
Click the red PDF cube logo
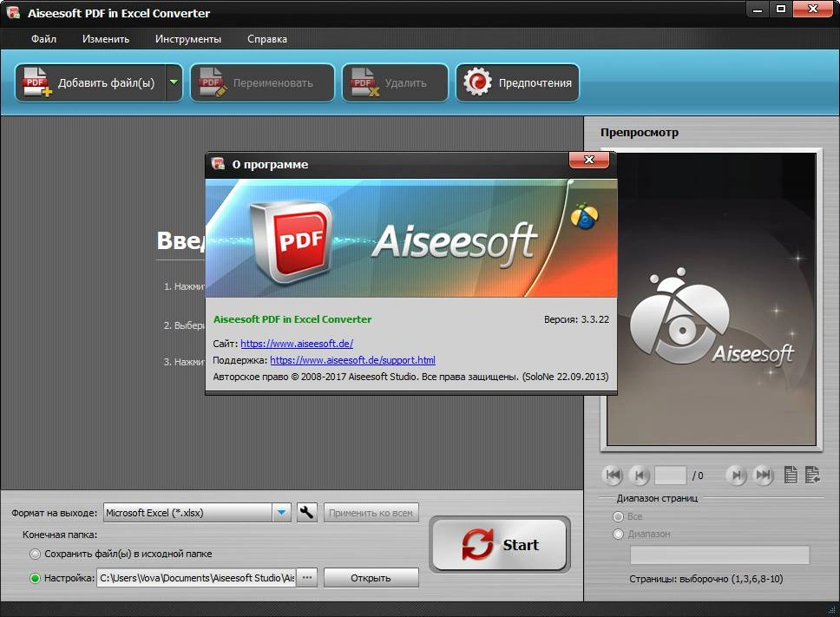click(x=292, y=241)
